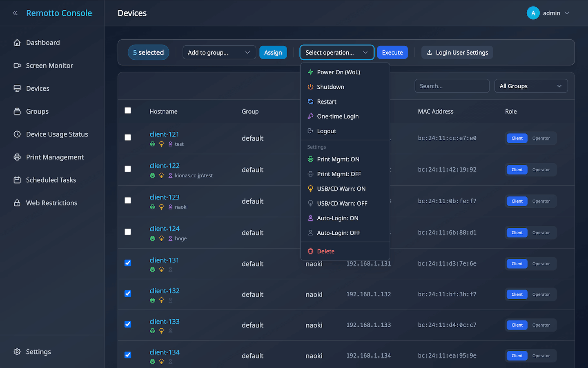Viewport: 588px width, 368px height.
Task: Click the Screen Monitor camera icon
Action: [x=17, y=65]
